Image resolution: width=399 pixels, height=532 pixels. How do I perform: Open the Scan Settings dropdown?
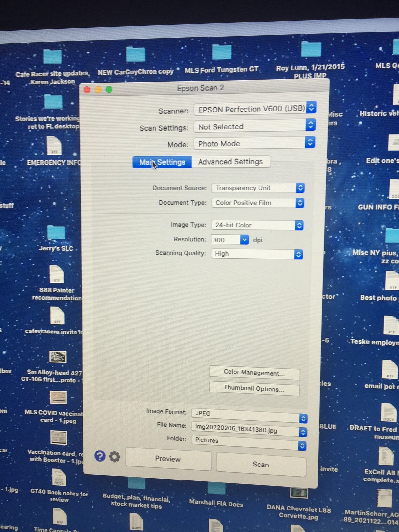[310, 125]
